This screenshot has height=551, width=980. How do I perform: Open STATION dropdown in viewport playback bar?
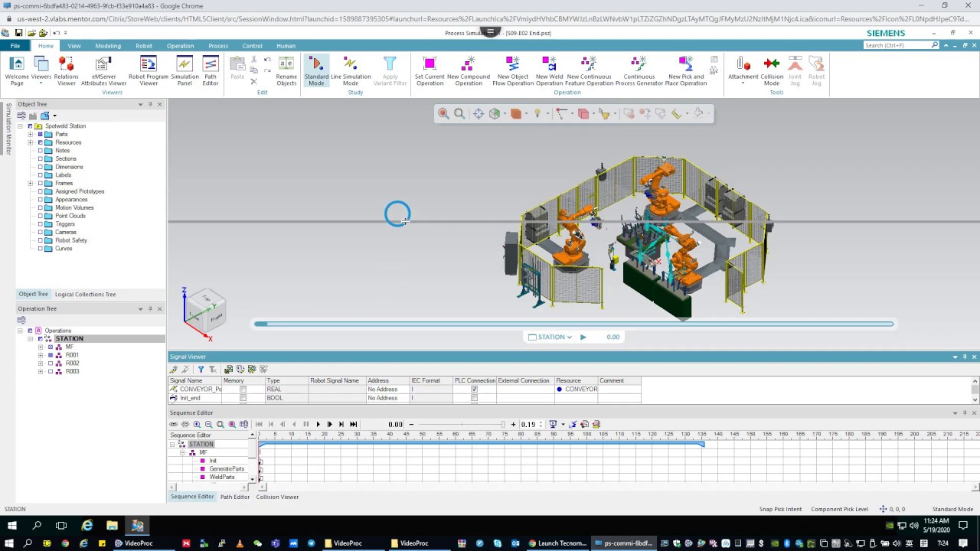pyautogui.click(x=550, y=337)
